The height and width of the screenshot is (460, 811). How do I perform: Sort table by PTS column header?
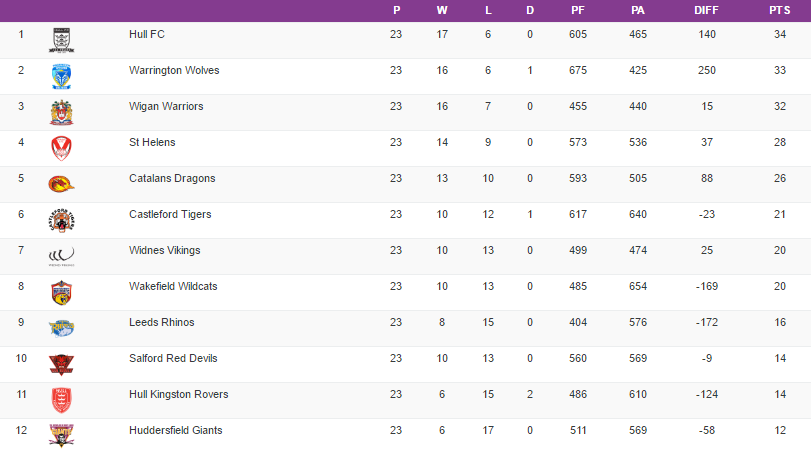coord(778,10)
